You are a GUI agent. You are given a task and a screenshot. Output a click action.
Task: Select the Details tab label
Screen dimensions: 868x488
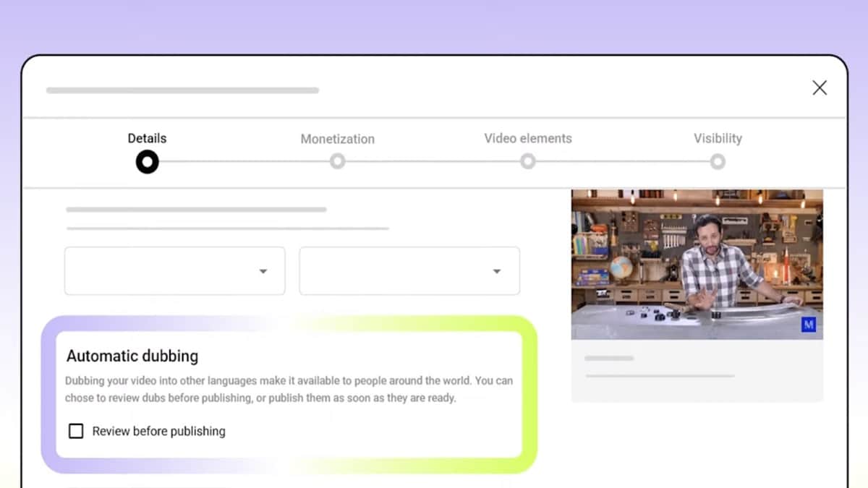(x=147, y=138)
